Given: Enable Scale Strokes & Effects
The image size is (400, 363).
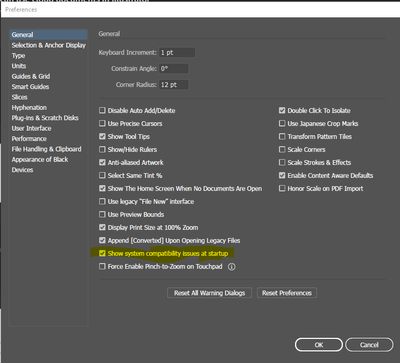Looking at the screenshot, I should [282, 162].
